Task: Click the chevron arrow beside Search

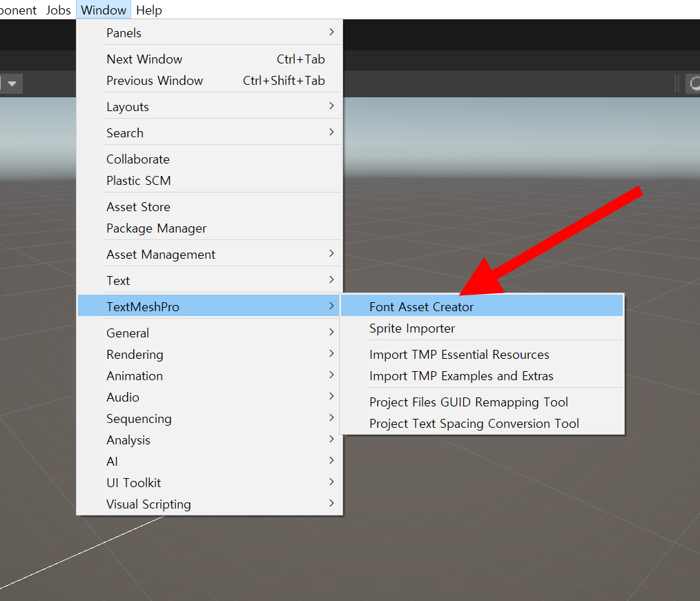Action: [331, 132]
